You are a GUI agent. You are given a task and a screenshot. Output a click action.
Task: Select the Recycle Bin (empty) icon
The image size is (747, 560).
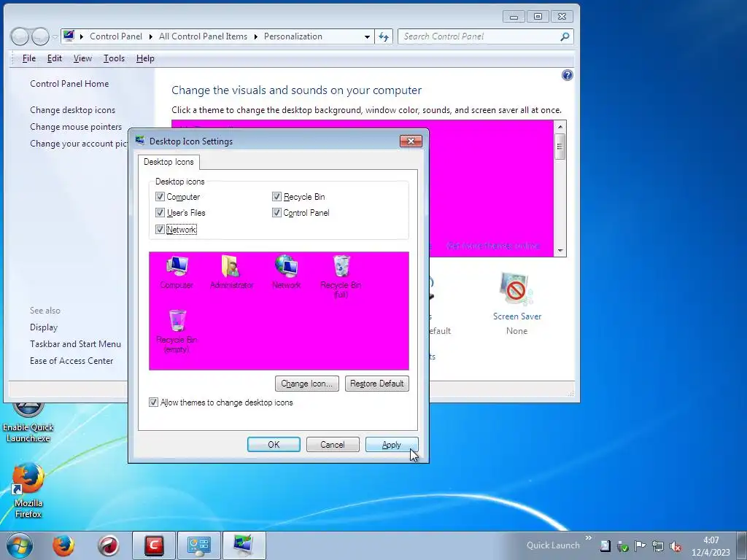pyautogui.click(x=177, y=331)
